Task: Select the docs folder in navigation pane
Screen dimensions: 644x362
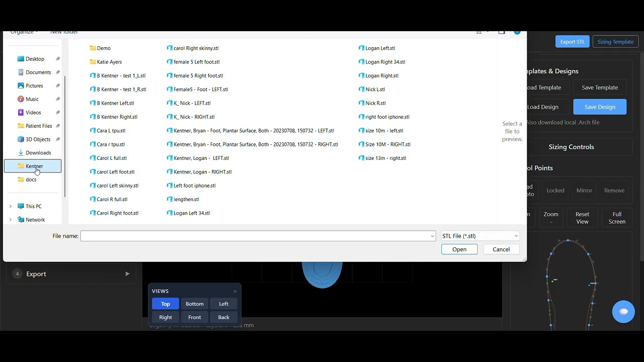Action: tap(31, 179)
